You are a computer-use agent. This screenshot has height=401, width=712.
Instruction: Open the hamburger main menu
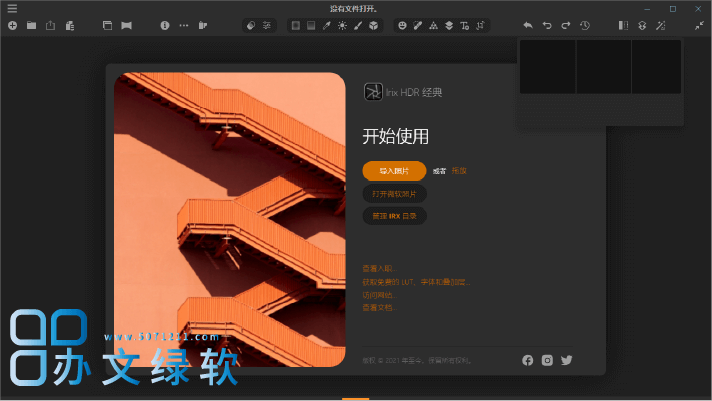pos(12,8)
